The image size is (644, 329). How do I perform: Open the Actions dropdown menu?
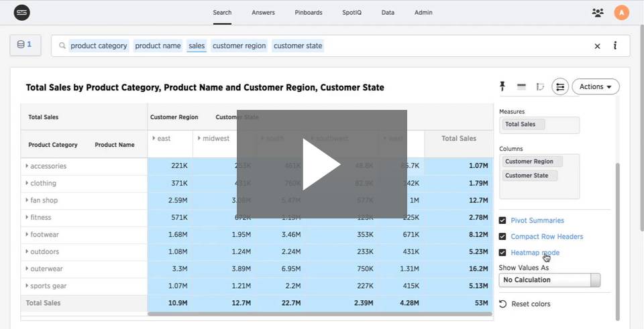(595, 86)
